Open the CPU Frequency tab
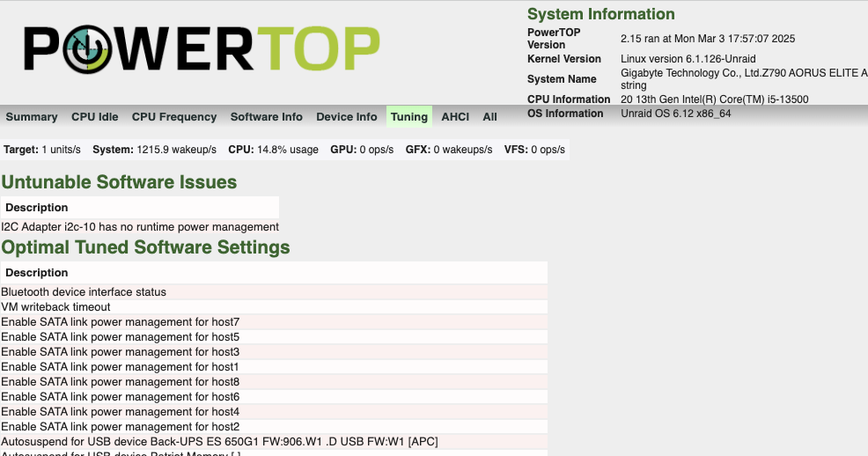868x456 pixels. (173, 117)
